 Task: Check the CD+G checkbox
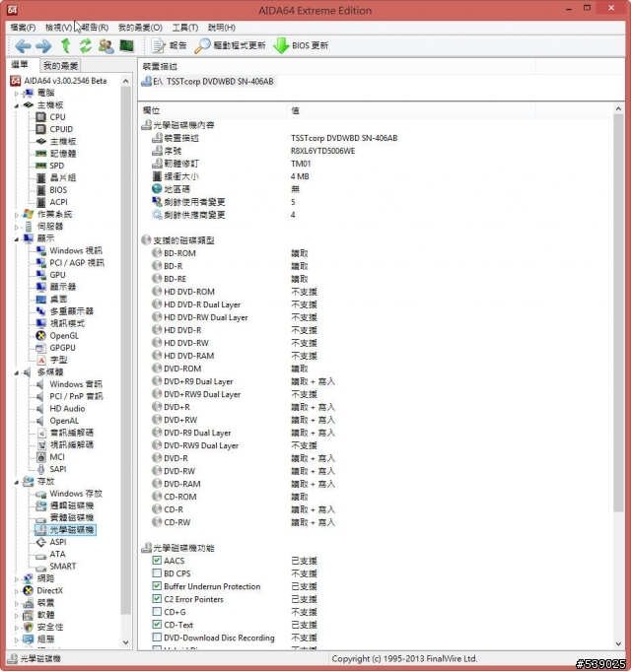point(157,612)
